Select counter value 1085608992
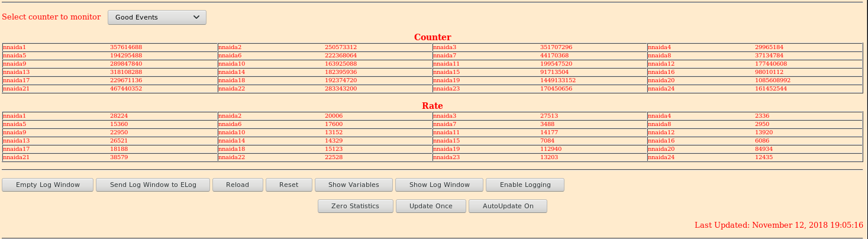The width and height of the screenshot is (868, 239). [773, 80]
